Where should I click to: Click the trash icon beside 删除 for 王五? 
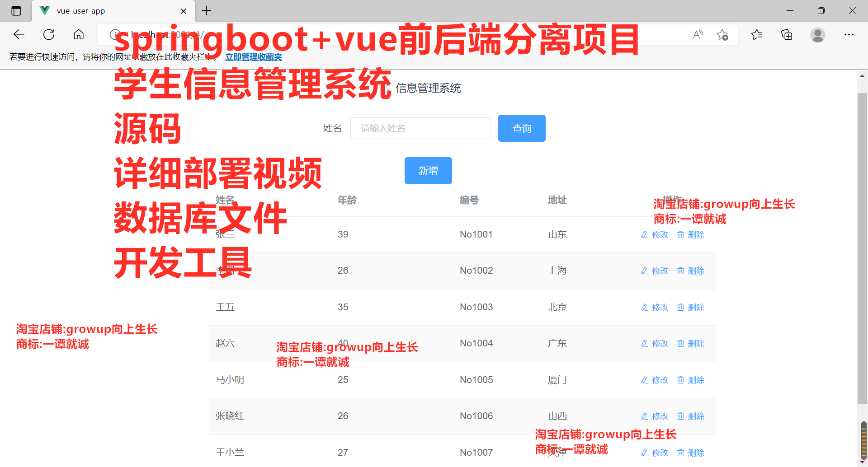tap(681, 307)
